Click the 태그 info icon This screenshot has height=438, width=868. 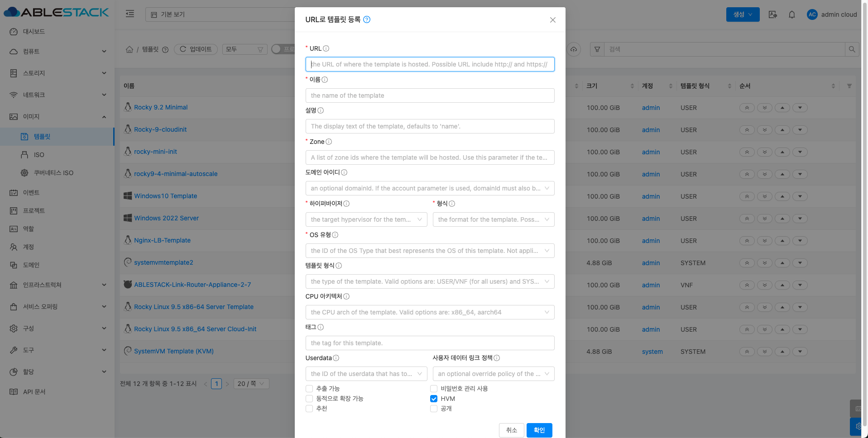coord(321,327)
